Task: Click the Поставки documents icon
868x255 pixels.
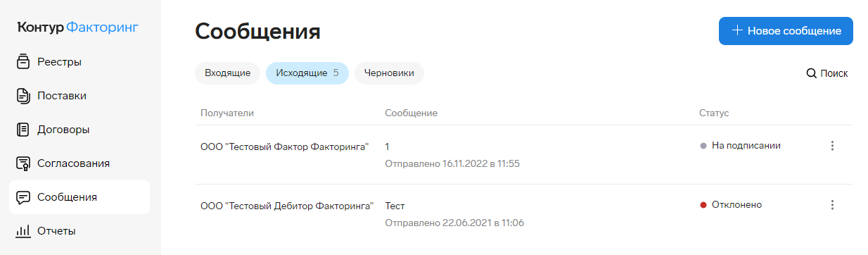Action: click(23, 96)
